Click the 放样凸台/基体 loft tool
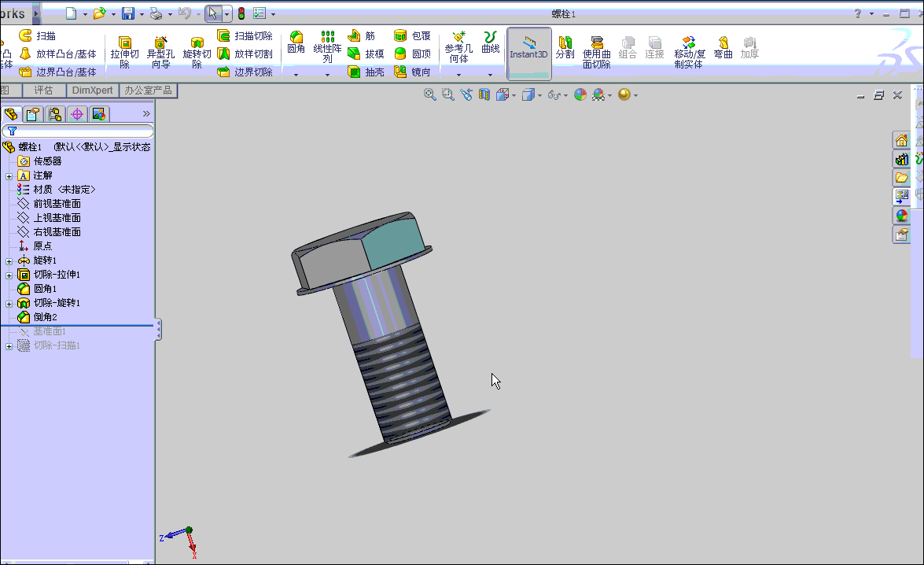Screen dimensions: 924x565 [x=57, y=54]
